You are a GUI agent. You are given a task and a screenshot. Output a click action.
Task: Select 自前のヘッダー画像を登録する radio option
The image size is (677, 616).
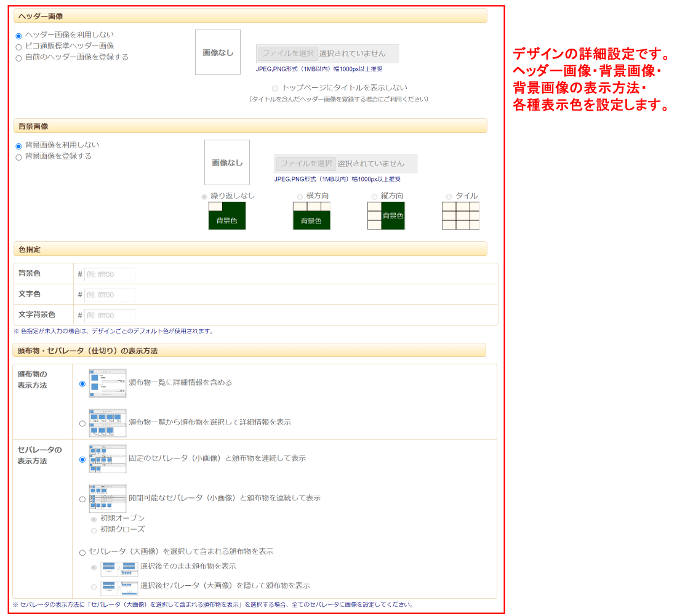[x=18, y=58]
